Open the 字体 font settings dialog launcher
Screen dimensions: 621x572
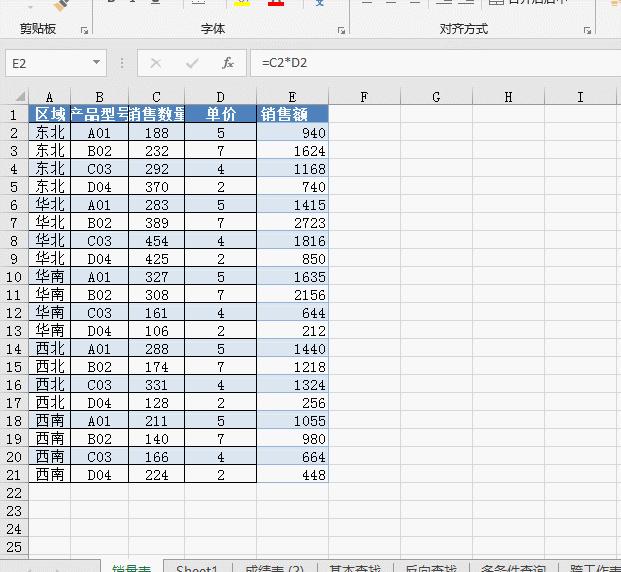[x=341, y=31]
